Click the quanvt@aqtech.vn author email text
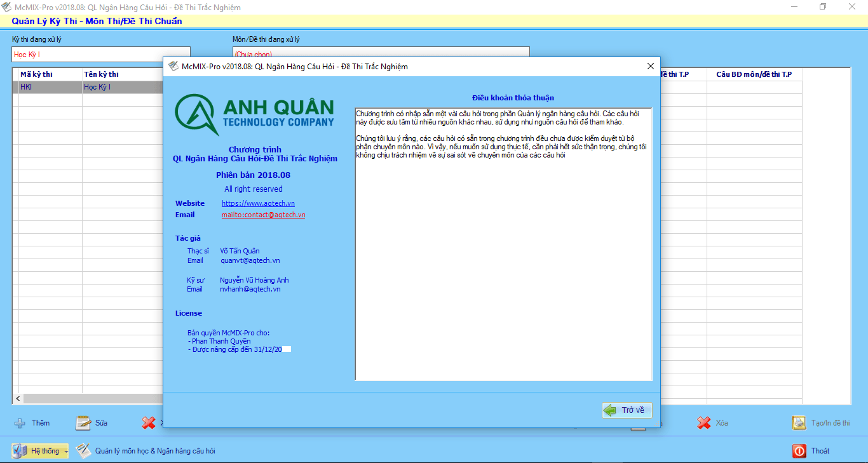 coord(250,260)
